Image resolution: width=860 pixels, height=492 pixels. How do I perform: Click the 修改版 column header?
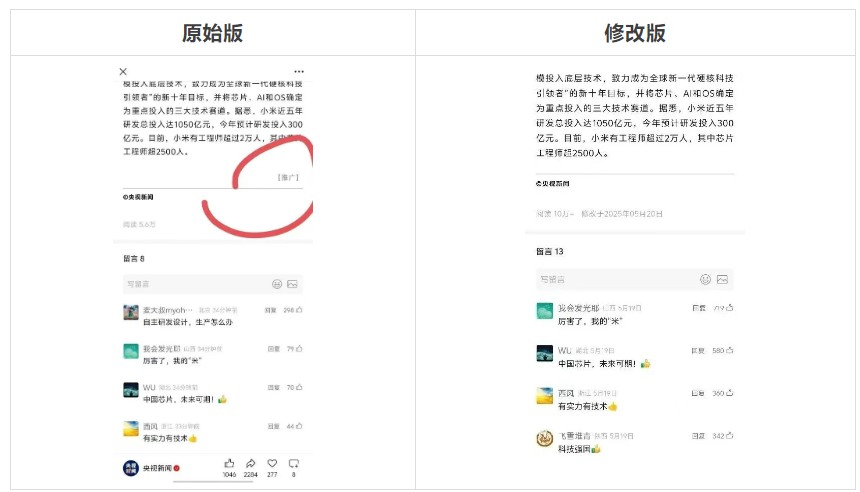pyautogui.click(x=635, y=33)
